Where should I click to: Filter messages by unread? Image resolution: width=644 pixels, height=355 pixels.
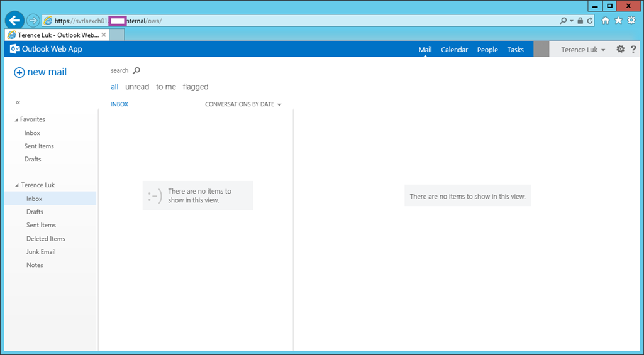pyautogui.click(x=137, y=87)
